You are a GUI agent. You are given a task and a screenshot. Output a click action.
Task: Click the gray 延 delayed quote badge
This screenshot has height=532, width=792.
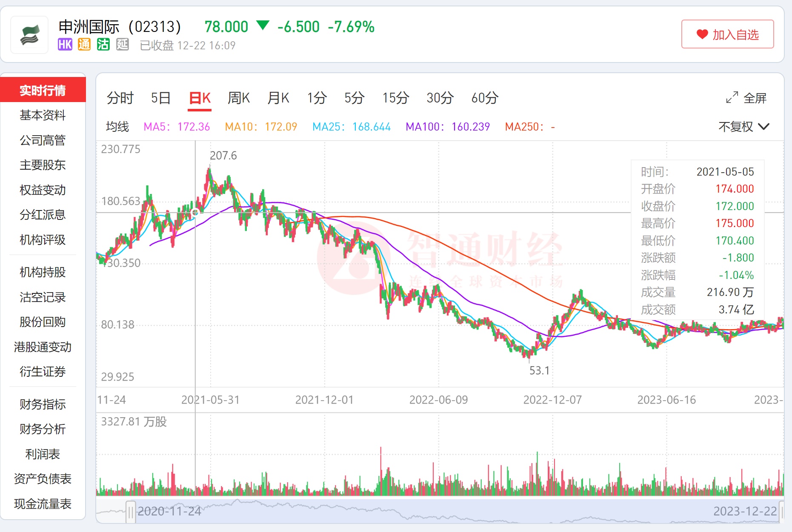pyautogui.click(x=123, y=45)
